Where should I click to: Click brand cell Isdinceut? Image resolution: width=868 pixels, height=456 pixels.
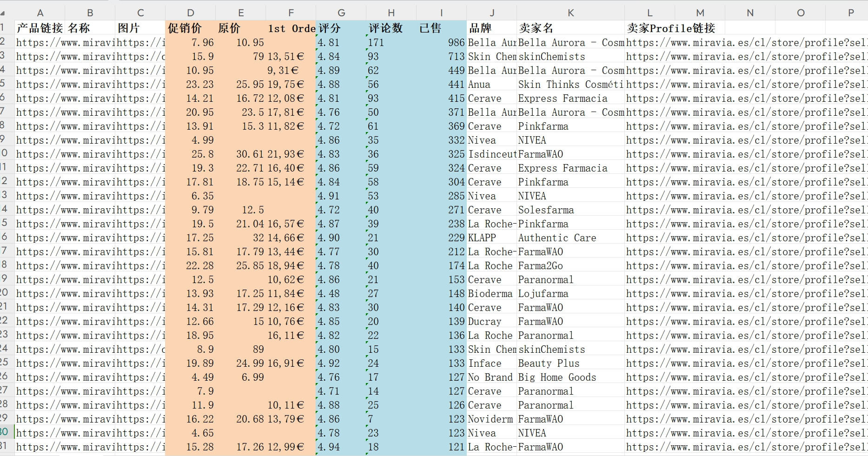492,154
